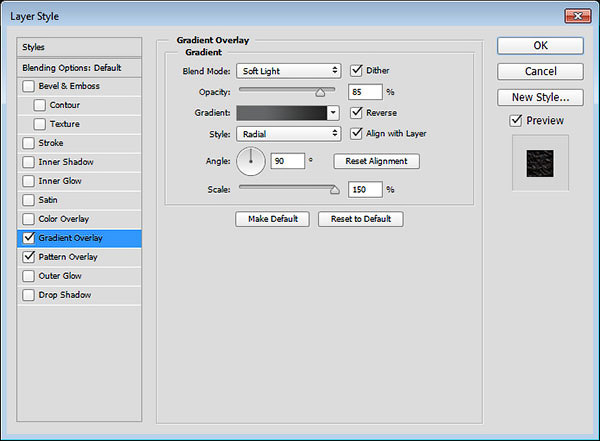Click the Angle dial control
This screenshot has width=600, height=441.
pos(251,161)
